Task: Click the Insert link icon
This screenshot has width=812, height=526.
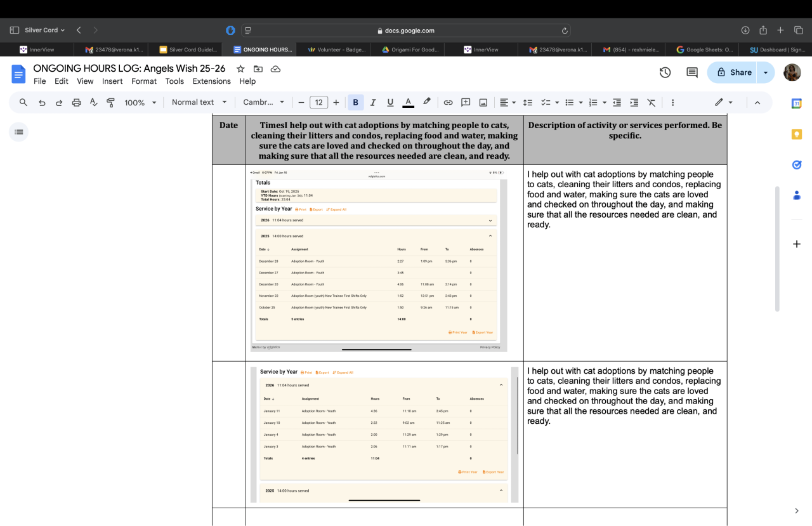Action: pyautogui.click(x=448, y=103)
